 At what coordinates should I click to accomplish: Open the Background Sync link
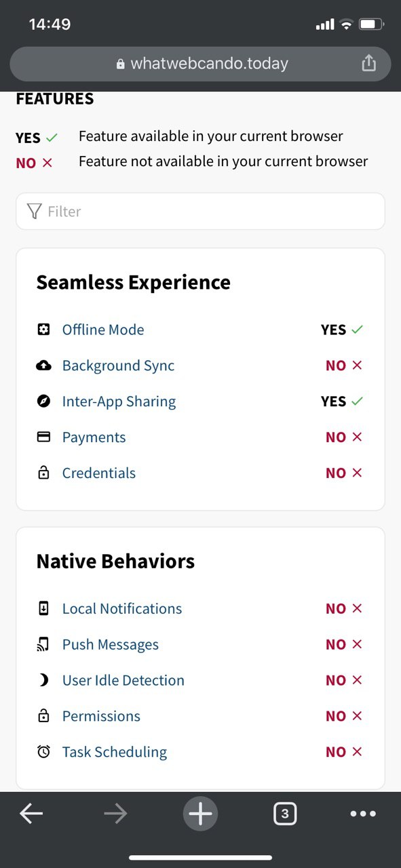(x=119, y=366)
